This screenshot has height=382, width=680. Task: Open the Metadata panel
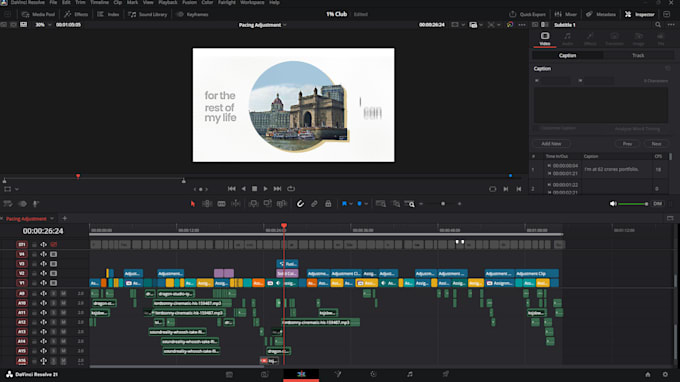click(601, 14)
